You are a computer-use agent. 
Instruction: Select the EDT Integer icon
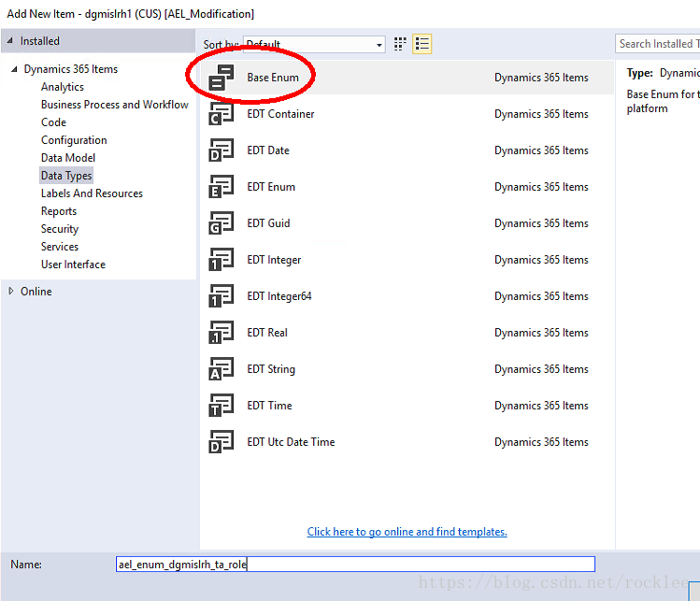221,260
